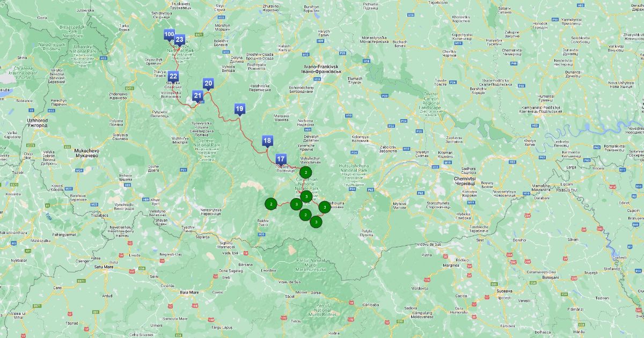Screen dimensions: 644x338
Task: Open the southernmost green cluster marked 3
Action: tap(316, 222)
